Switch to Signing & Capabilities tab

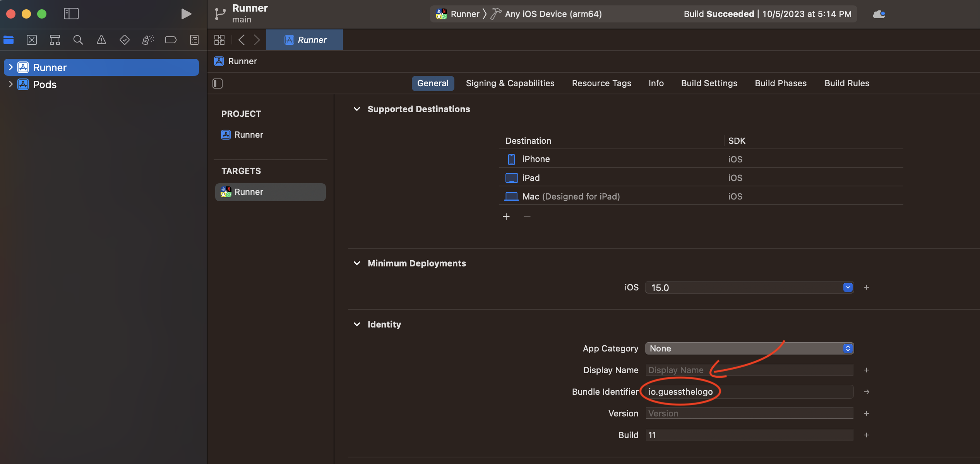pyautogui.click(x=510, y=84)
